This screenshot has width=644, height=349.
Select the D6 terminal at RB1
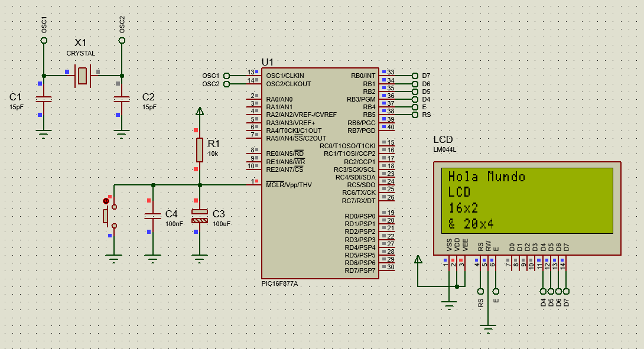point(415,84)
